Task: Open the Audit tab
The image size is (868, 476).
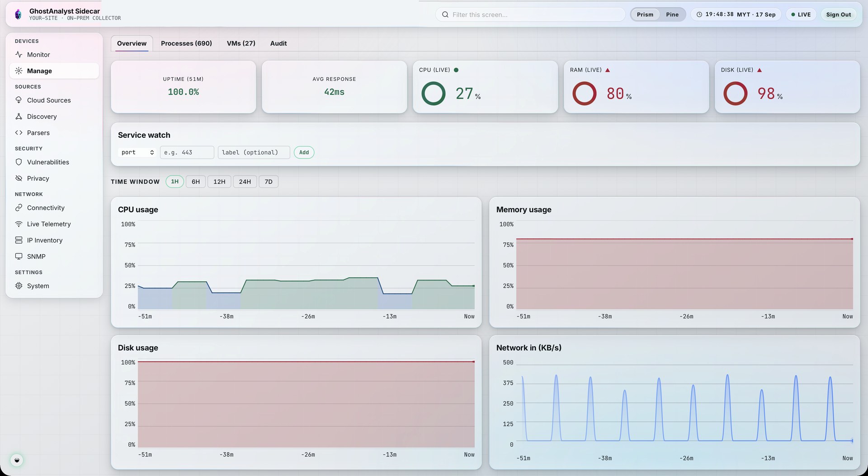Action: point(278,43)
